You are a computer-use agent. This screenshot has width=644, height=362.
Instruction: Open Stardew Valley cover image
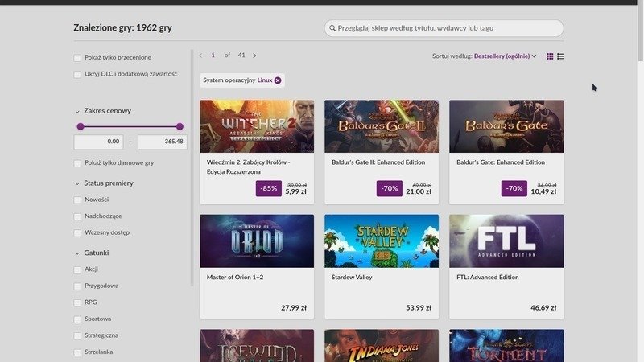click(382, 241)
